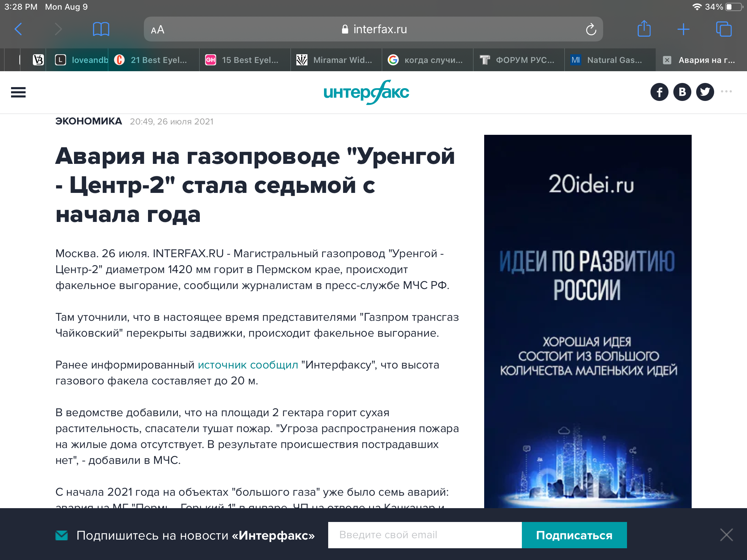
Task: Tap the share sheet icon
Action: pos(644,29)
